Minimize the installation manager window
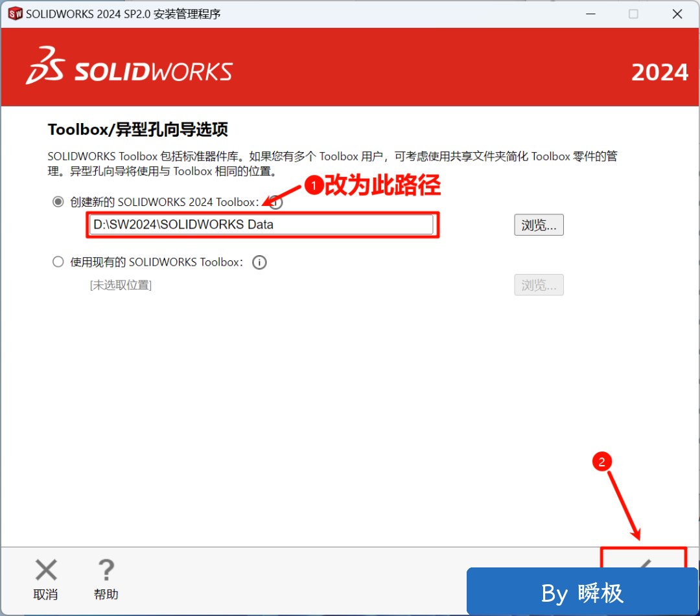 point(590,14)
